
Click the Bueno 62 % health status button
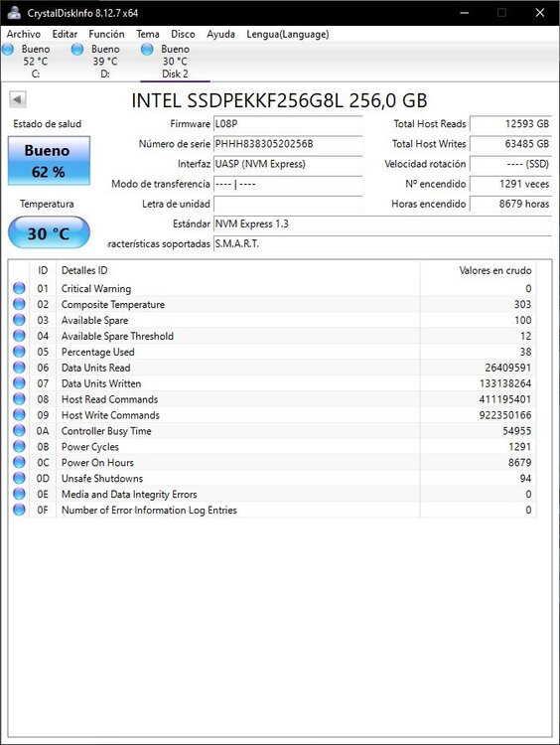(x=49, y=161)
